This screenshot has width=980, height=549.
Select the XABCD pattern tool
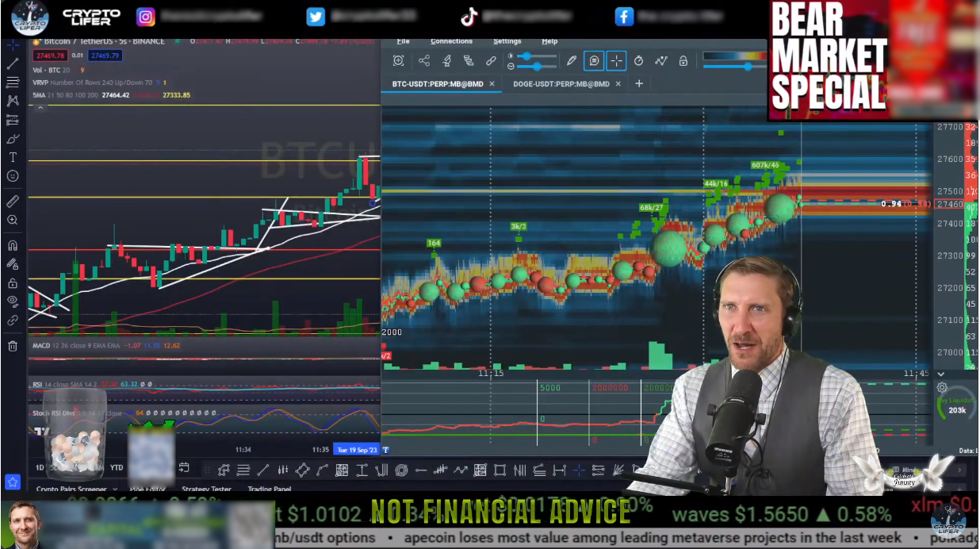point(13,102)
